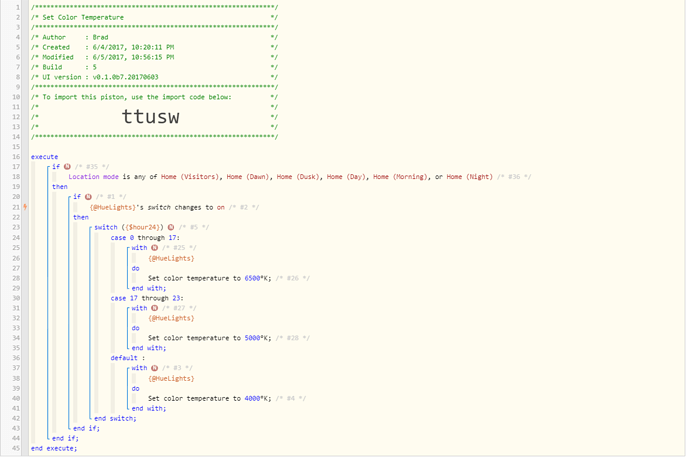
Task: Click the default case label
Action: (x=128, y=358)
